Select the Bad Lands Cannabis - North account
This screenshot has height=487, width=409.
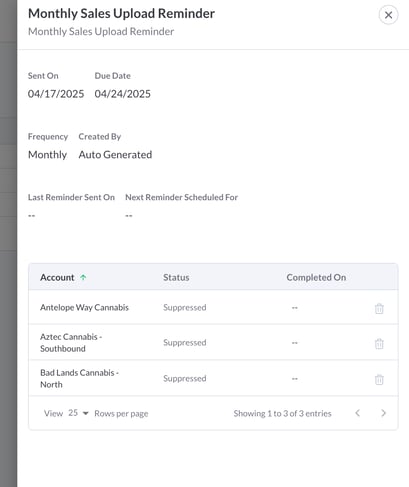79,378
